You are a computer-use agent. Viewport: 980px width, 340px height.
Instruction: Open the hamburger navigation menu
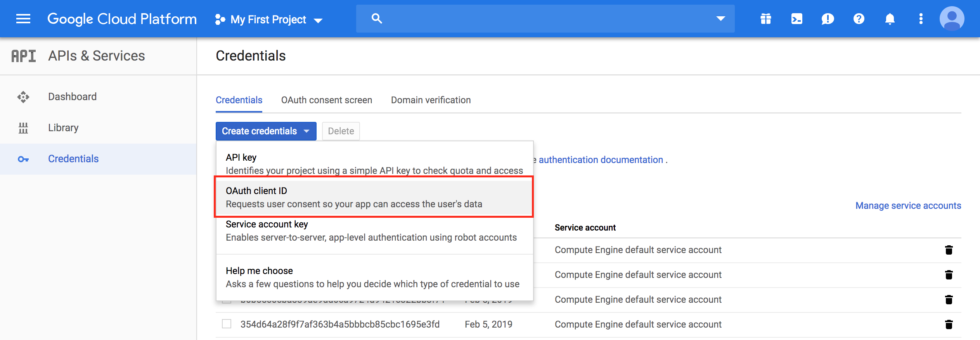click(x=23, y=19)
